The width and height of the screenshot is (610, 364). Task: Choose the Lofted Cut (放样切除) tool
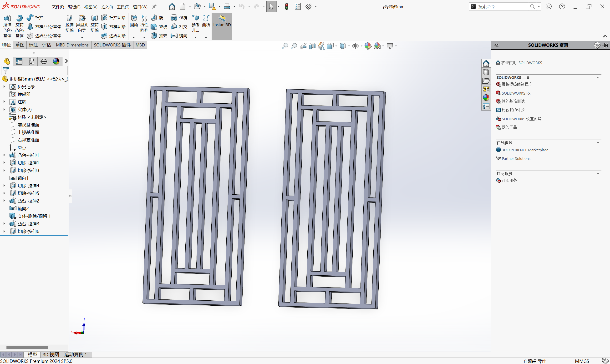tap(114, 27)
